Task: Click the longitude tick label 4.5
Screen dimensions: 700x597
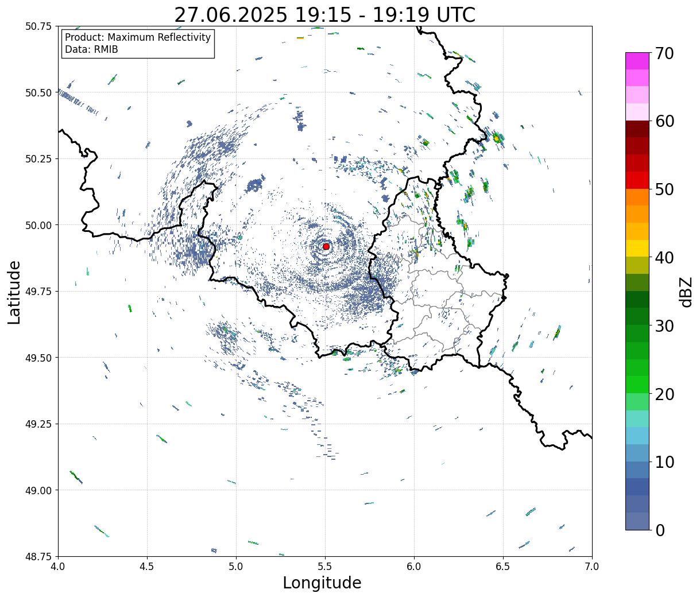Action: coord(147,567)
